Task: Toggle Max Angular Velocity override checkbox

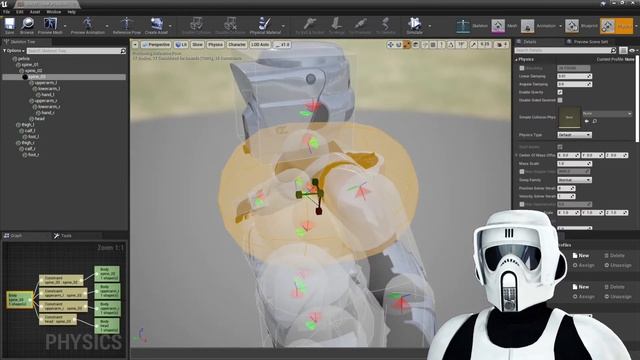Action: coord(522,172)
